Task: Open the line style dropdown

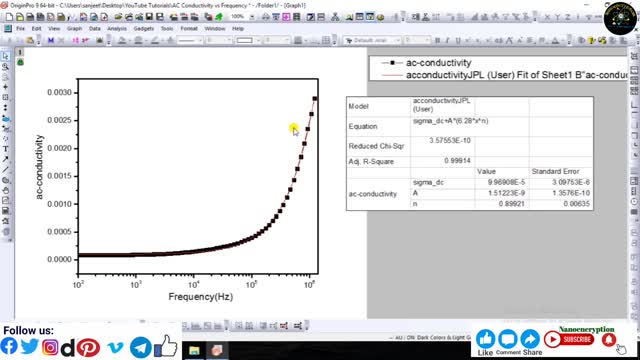Action: click(200, 40)
